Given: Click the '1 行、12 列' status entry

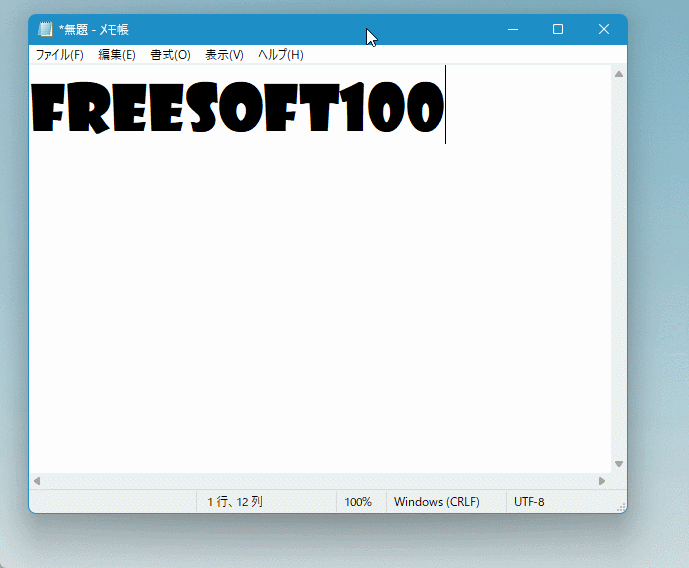Looking at the screenshot, I should [x=235, y=502].
